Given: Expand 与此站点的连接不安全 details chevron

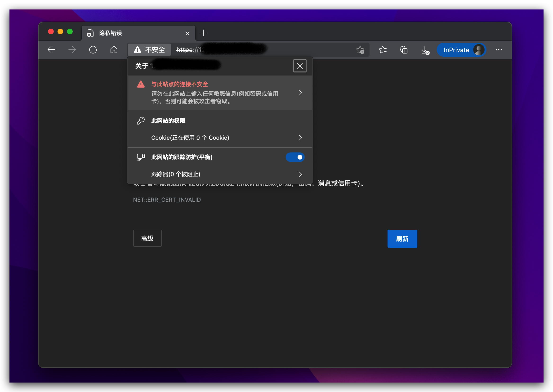Looking at the screenshot, I should (x=300, y=93).
